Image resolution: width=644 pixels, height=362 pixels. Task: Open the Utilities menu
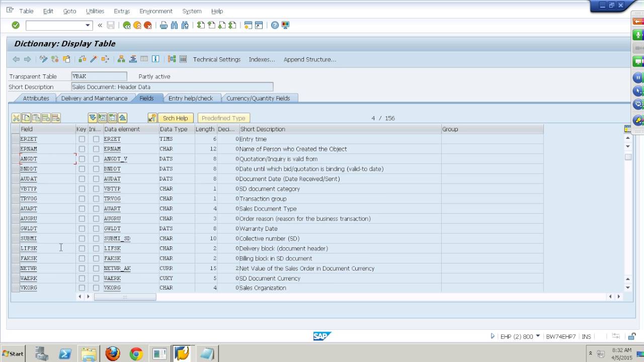point(95,11)
